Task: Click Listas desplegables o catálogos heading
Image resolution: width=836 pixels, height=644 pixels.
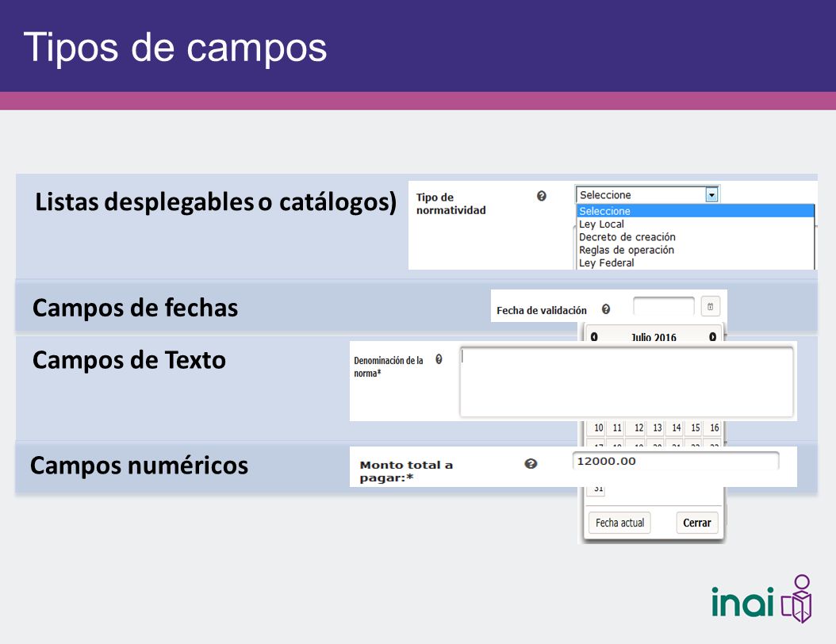Action: click(216, 202)
